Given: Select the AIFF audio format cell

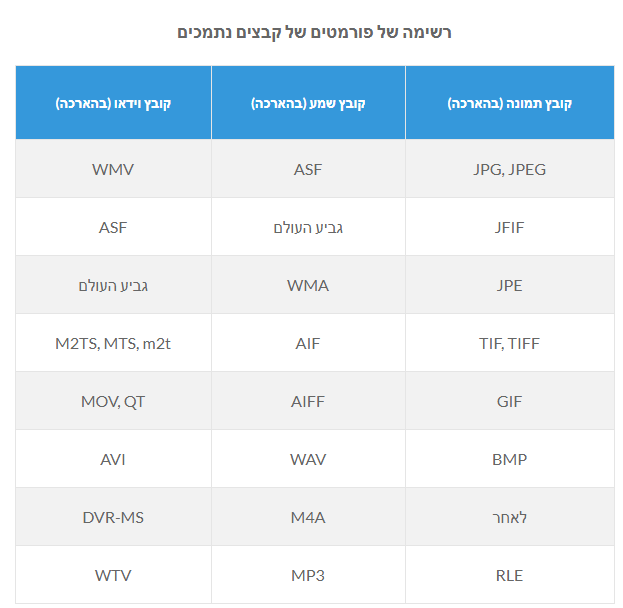Looking at the screenshot, I should pyautogui.click(x=308, y=401).
